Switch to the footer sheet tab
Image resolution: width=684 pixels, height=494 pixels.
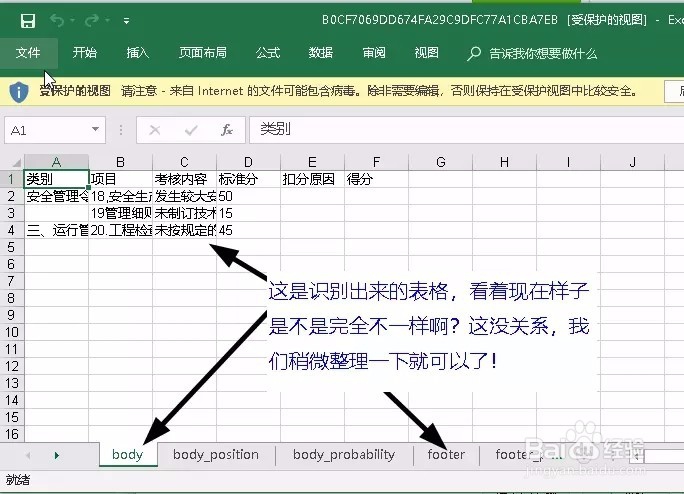click(446, 455)
